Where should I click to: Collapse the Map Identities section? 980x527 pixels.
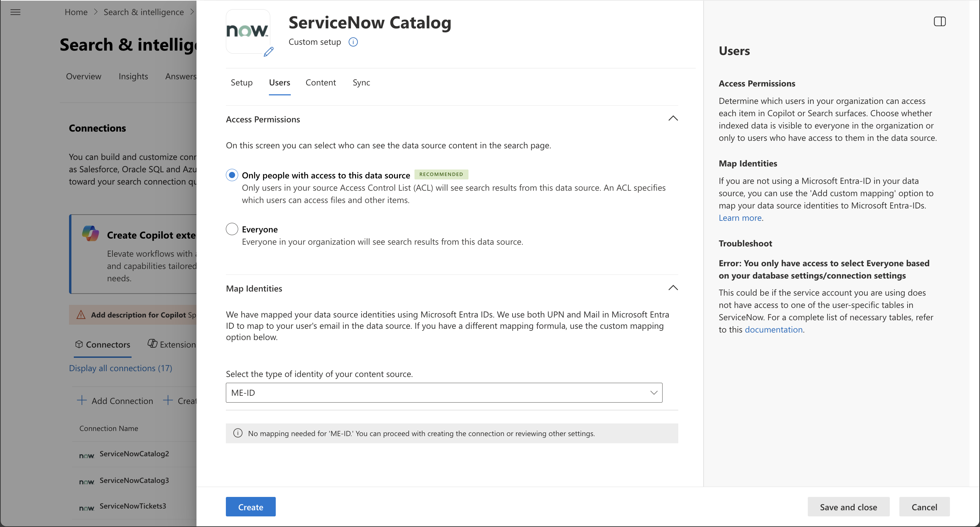[x=673, y=288]
